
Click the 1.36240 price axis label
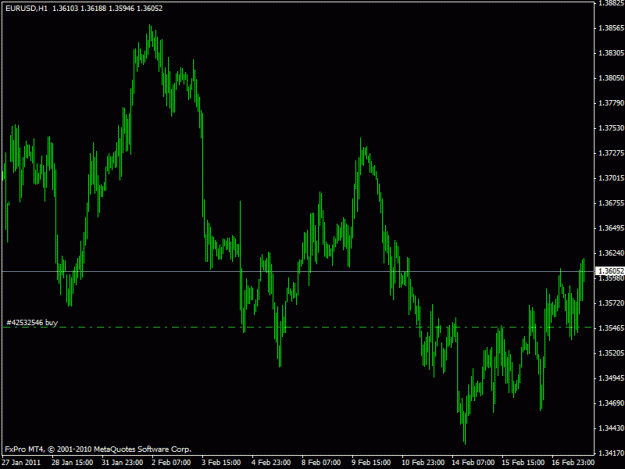(x=611, y=253)
